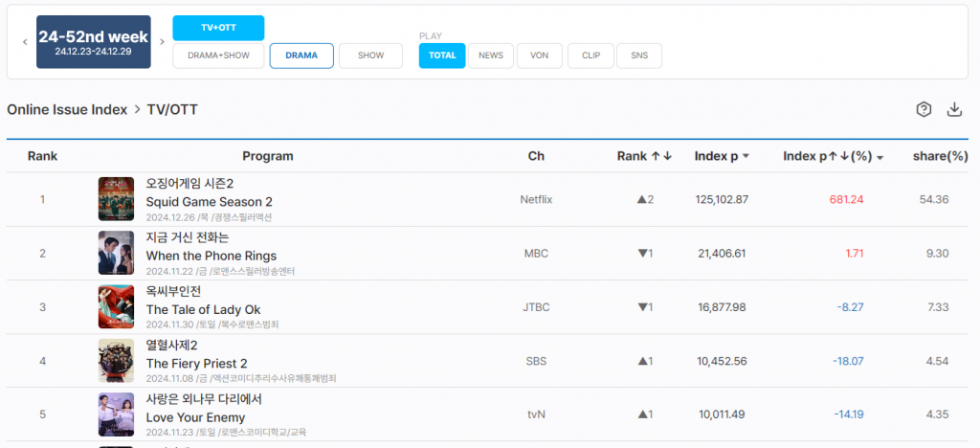The image size is (980, 448).
Task: Switch to the SHOW filter
Action: point(370,56)
